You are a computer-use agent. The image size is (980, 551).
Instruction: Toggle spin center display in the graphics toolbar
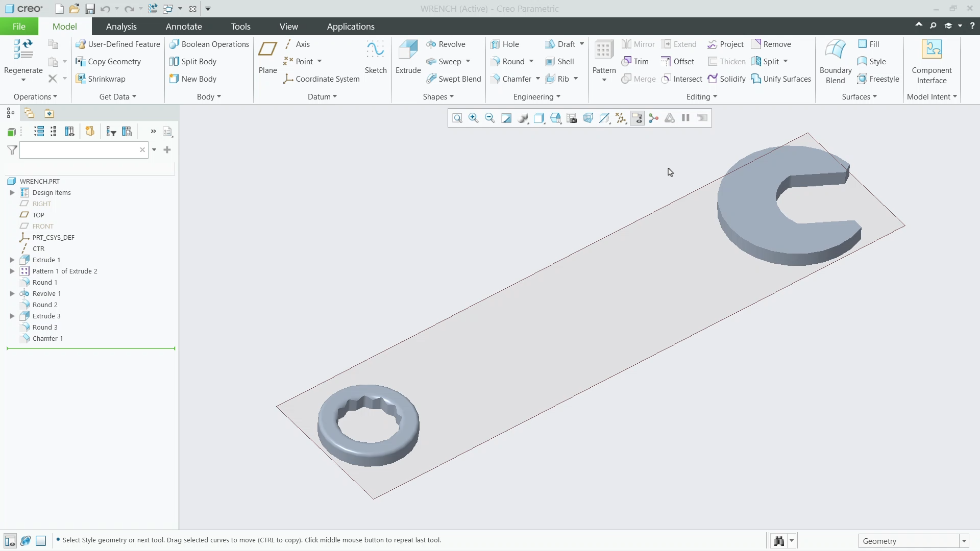tap(654, 118)
